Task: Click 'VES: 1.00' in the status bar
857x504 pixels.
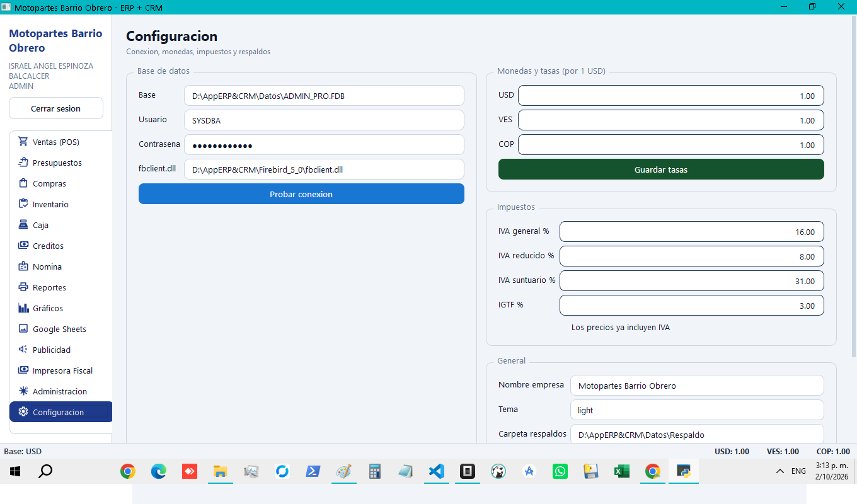Action: 783,451
